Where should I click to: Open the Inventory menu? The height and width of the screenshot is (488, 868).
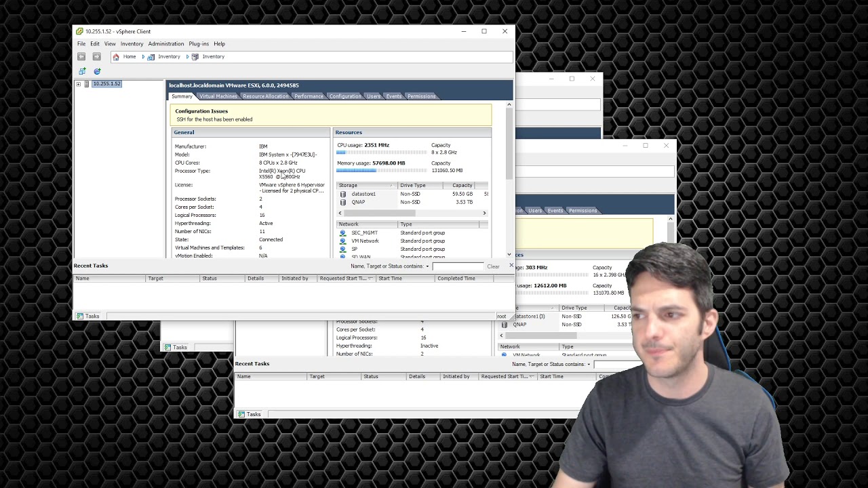pos(132,44)
